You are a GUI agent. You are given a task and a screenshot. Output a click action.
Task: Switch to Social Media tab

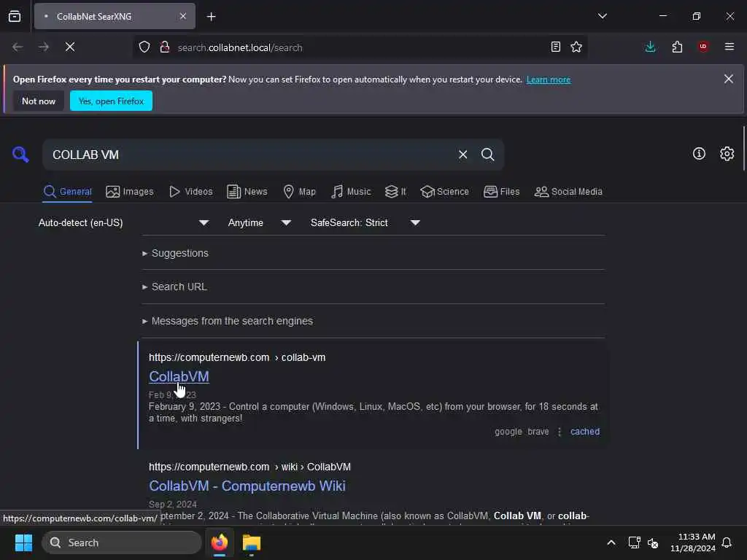point(568,192)
